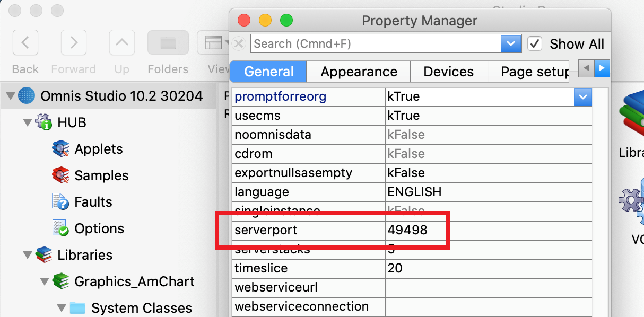Viewport: 644px width, 317px height.
Task: Open the promptforreorg value dropdown
Action: tap(582, 96)
